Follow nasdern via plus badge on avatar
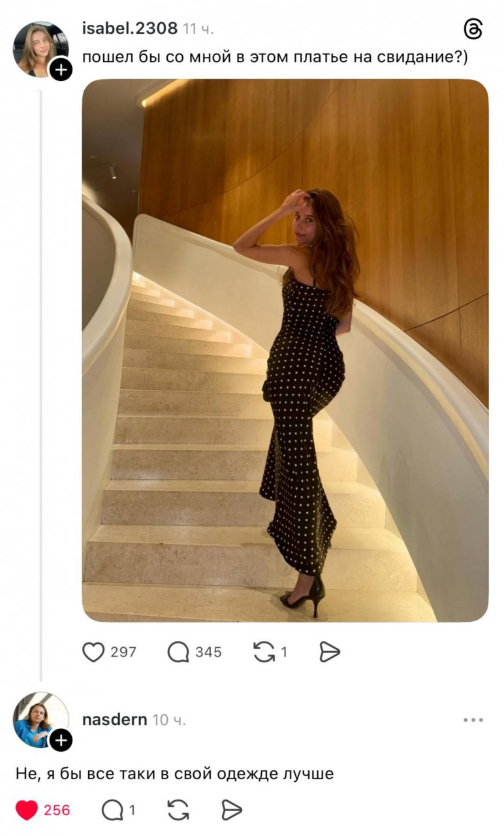The width and height of the screenshot is (504, 836). 61,740
